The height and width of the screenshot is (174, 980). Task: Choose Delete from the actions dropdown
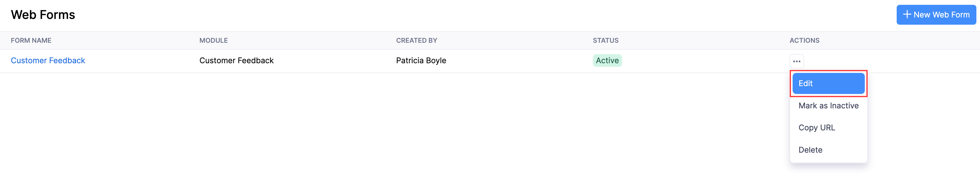(811, 150)
